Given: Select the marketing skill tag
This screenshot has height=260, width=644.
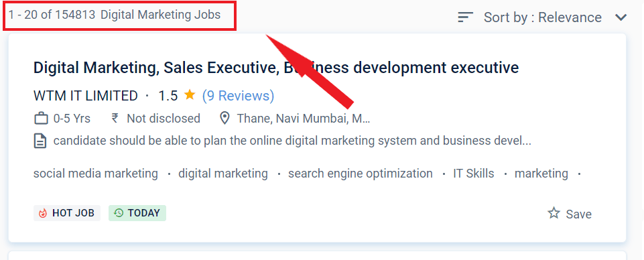Looking at the screenshot, I should click(541, 174).
